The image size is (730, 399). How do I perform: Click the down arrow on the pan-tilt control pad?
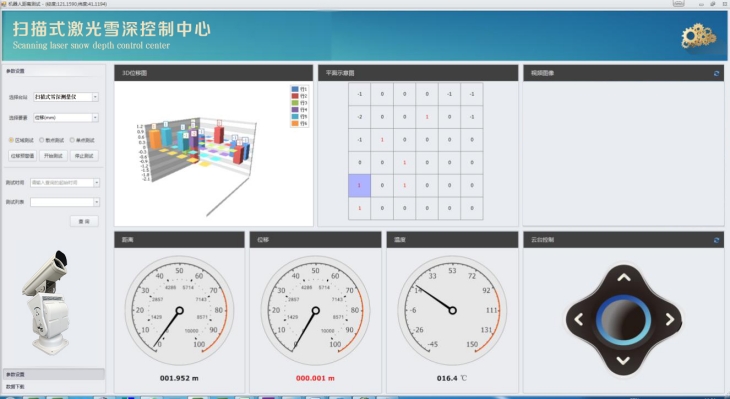623,360
